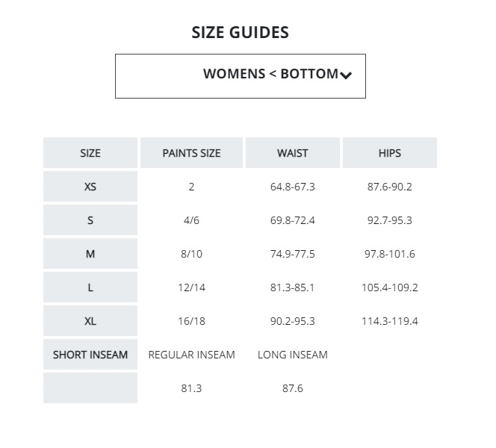The image size is (496, 448).
Task: Click the 87.6 long inseam value
Action: click(x=292, y=388)
